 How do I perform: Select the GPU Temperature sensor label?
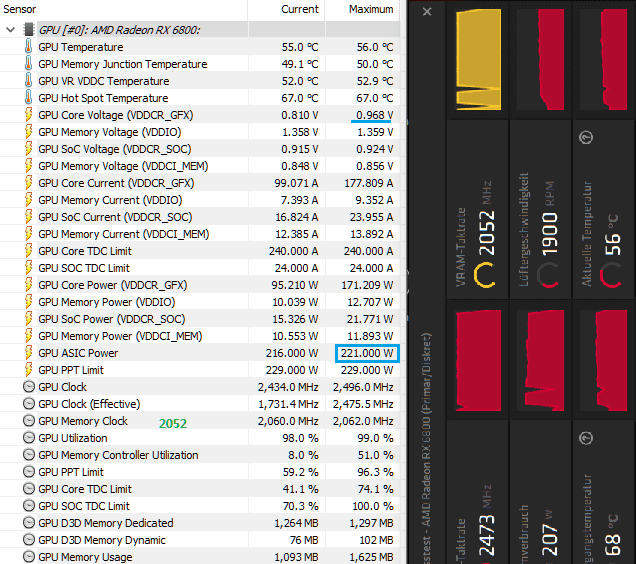coord(81,47)
